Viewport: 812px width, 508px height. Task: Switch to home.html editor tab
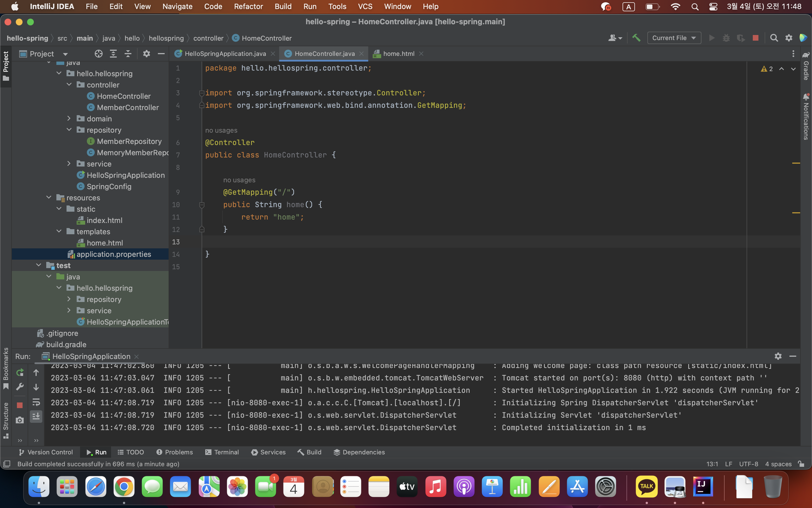point(399,54)
